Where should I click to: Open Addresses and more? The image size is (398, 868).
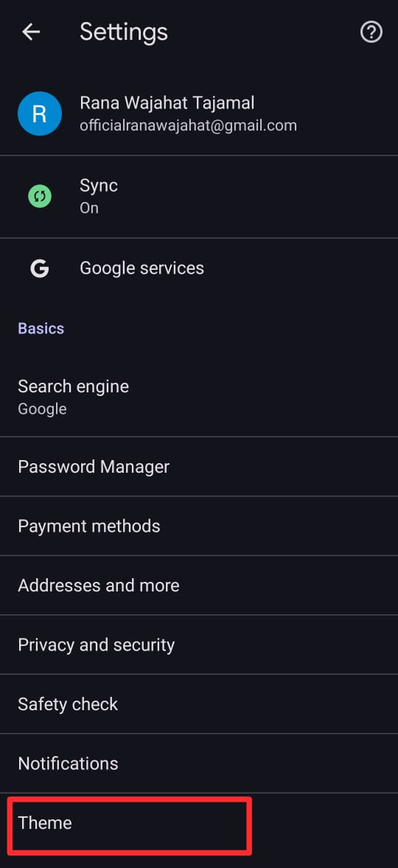pos(199,585)
